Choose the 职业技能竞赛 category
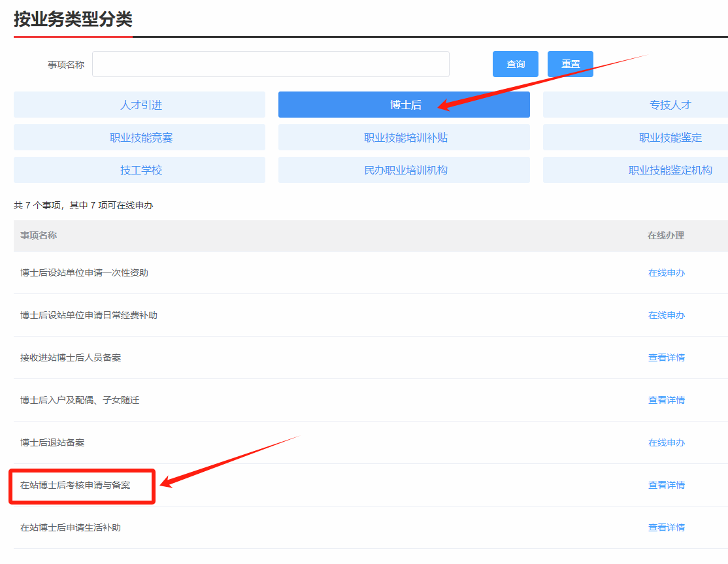Image resolution: width=728 pixels, height=564 pixels. [x=140, y=137]
